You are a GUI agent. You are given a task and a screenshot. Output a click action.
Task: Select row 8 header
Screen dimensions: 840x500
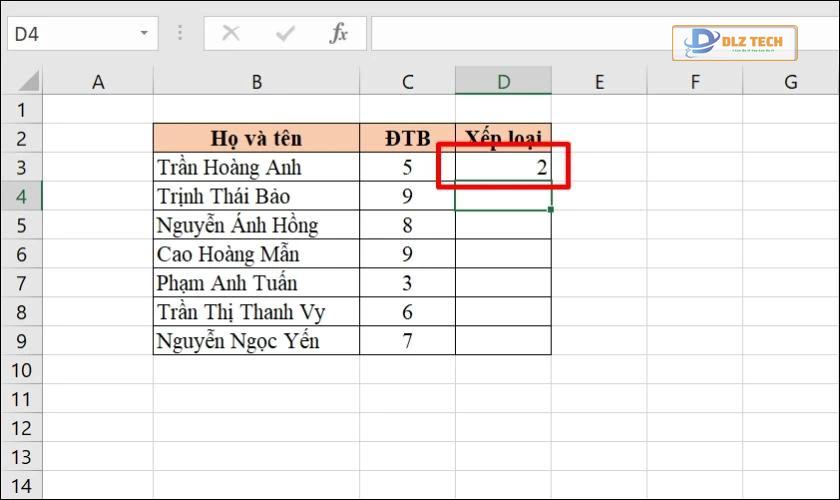(x=21, y=312)
